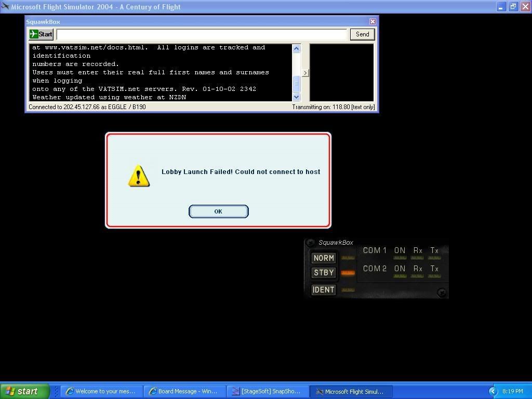Screen dimensions: 532x399
Task: Click the SquawkBox Start airplane button
Action: point(41,34)
